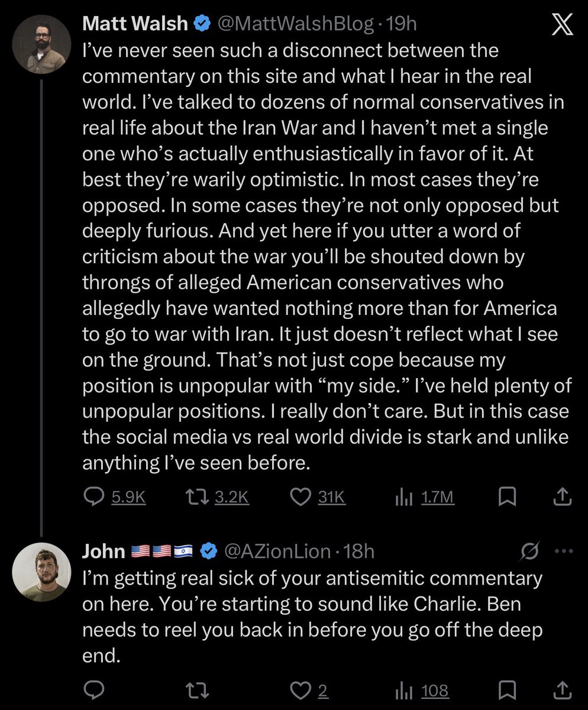The width and height of the screenshot is (588, 710).
Task: Open Matt Walsh's profile picture
Action: (41, 43)
